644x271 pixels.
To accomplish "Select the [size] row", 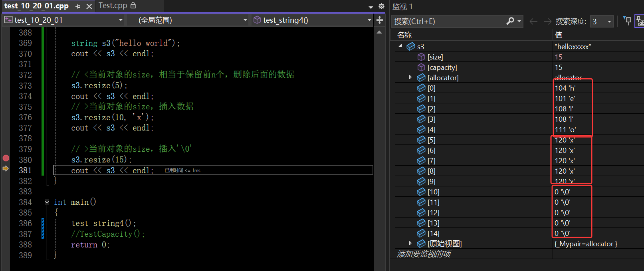I will 519,57.
